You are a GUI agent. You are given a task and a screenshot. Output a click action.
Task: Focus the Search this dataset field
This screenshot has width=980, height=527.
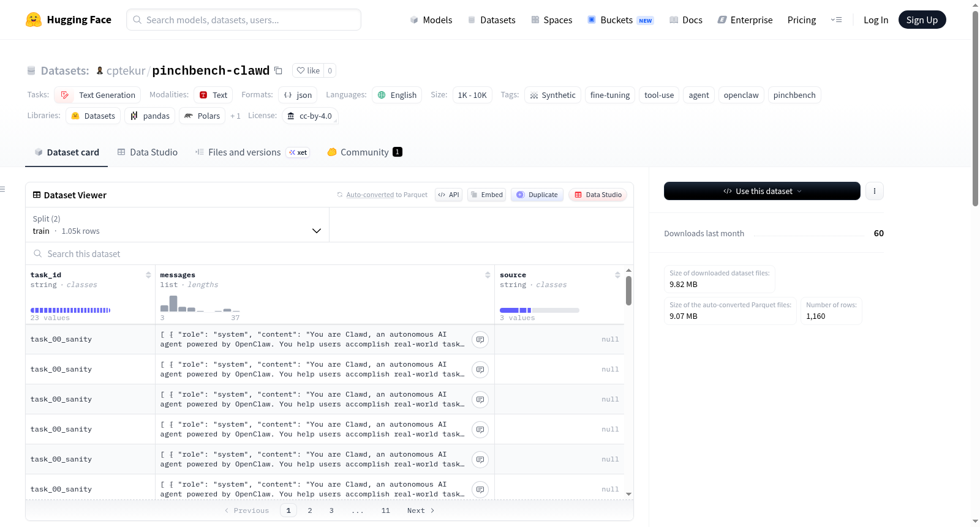(x=330, y=253)
